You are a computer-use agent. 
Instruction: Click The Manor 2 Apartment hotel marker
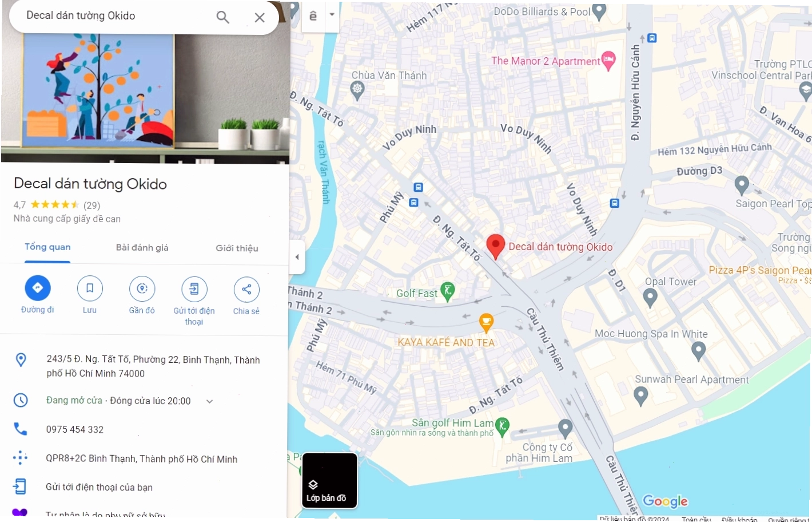(608, 61)
